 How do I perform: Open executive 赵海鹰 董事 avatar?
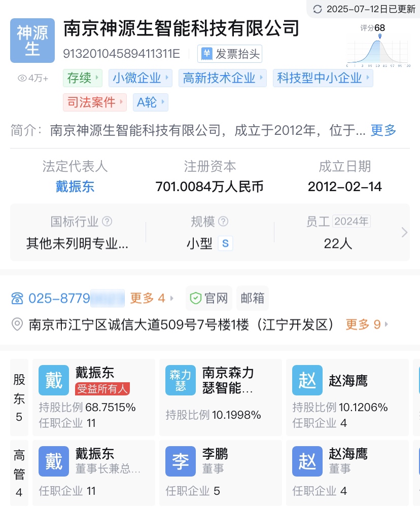(307, 461)
